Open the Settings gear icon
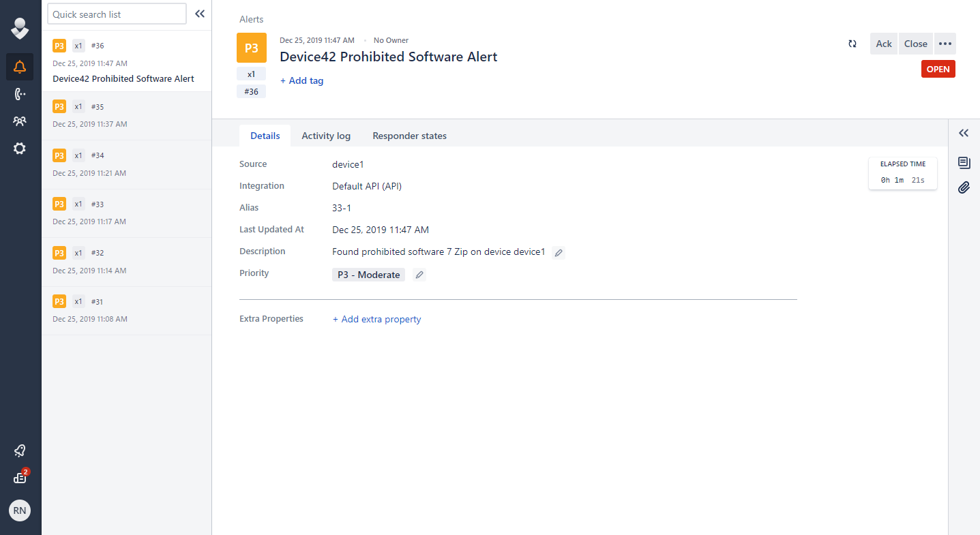This screenshot has width=980, height=535. coord(20,149)
